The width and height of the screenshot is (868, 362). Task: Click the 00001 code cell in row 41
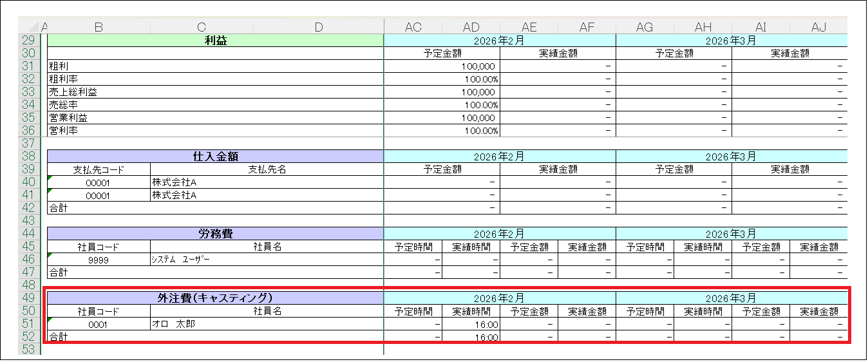coord(99,195)
